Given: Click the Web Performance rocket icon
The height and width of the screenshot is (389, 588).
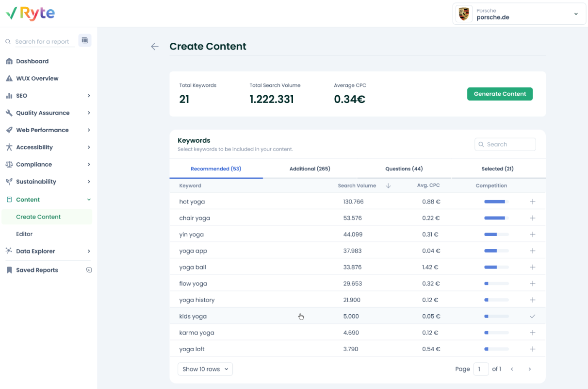Looking at the screenshot, I should (9, 130).
